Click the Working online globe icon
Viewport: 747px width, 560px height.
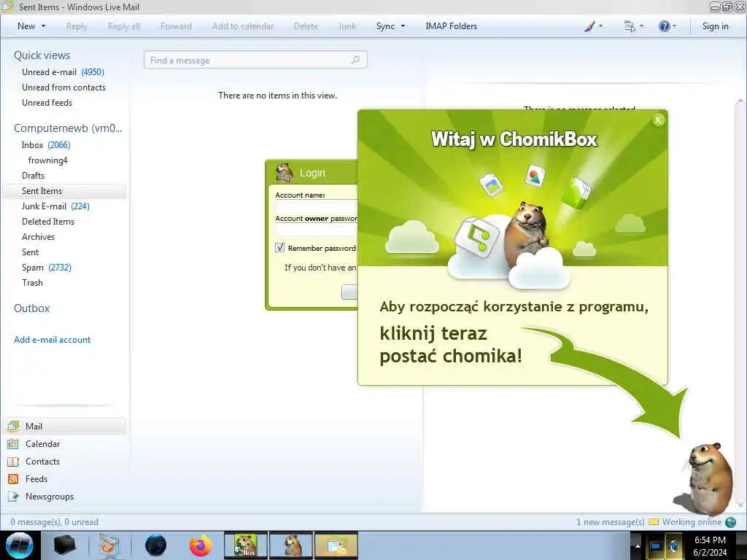click(x=730, y=522)
